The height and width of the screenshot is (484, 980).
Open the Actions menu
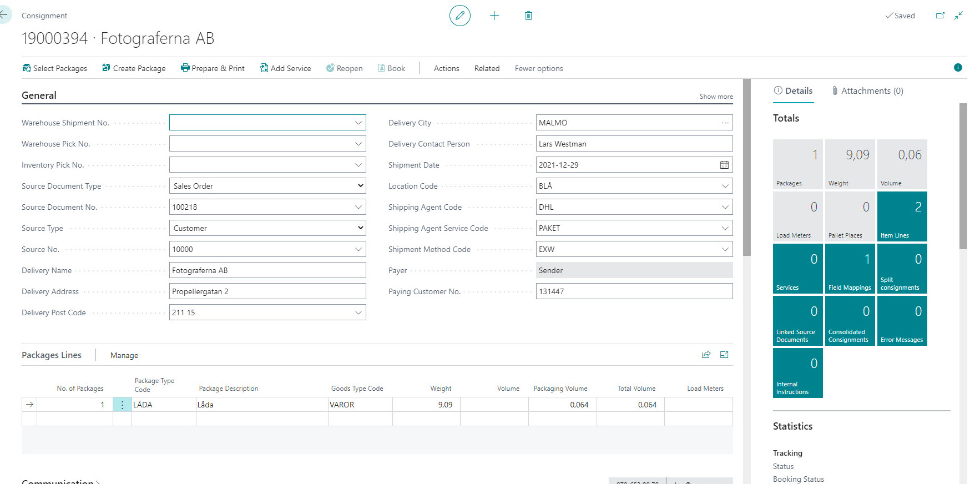tap(446, 68)
